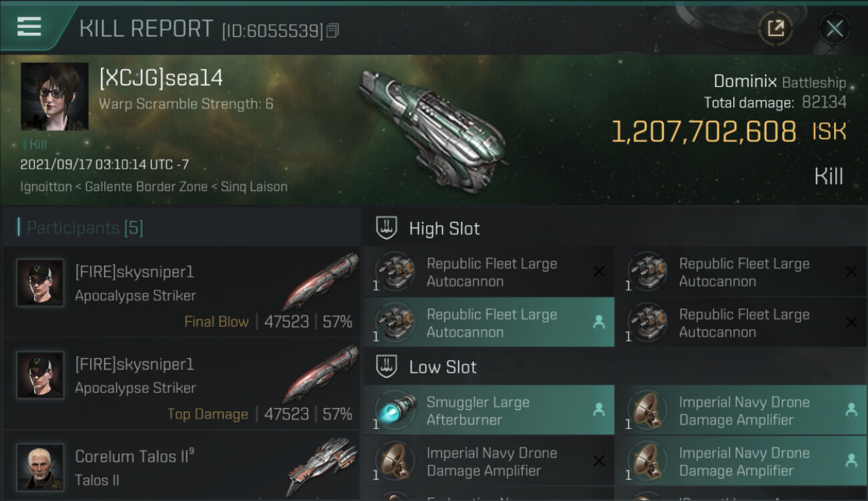View the victim sea14 portrait
The height and width of the screenshot is (501, 868).
54,96
